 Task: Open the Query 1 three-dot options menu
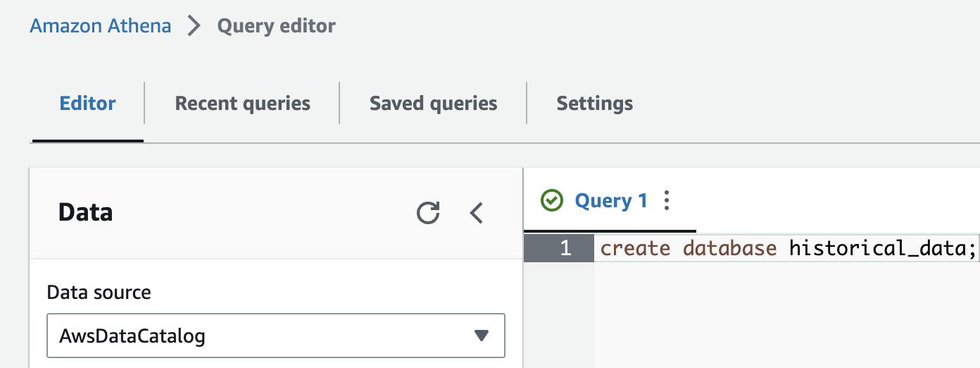pos(667,201)
